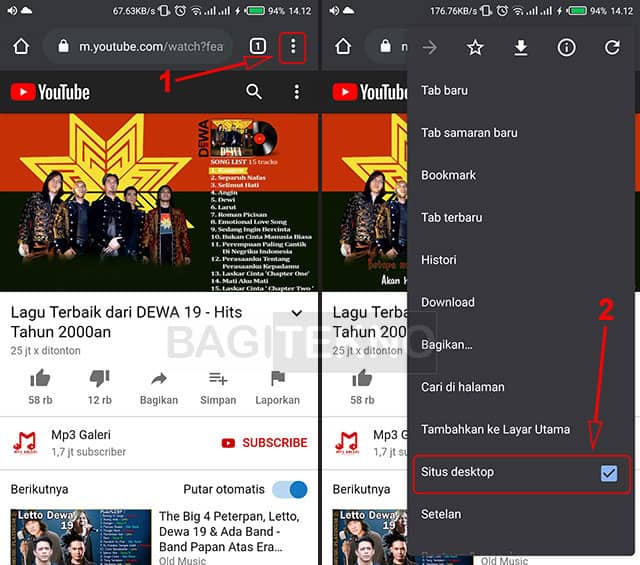Open Download menu entry
The width and height of the screenshot is (640, 565).
521,303
